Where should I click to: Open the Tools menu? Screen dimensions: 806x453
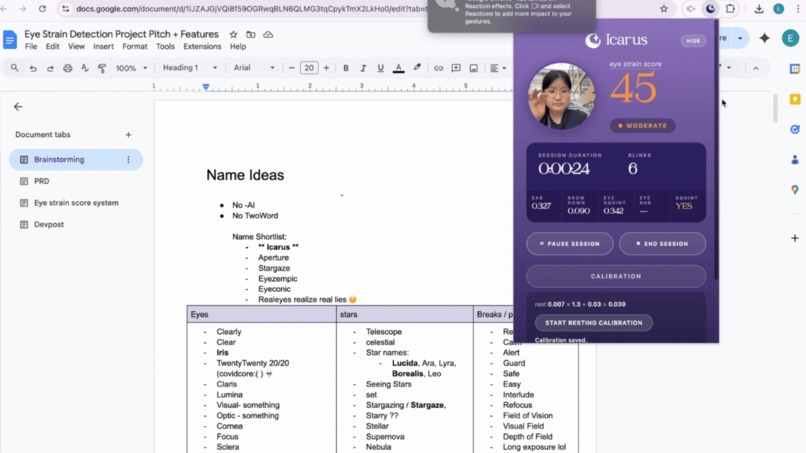[165, 46]
